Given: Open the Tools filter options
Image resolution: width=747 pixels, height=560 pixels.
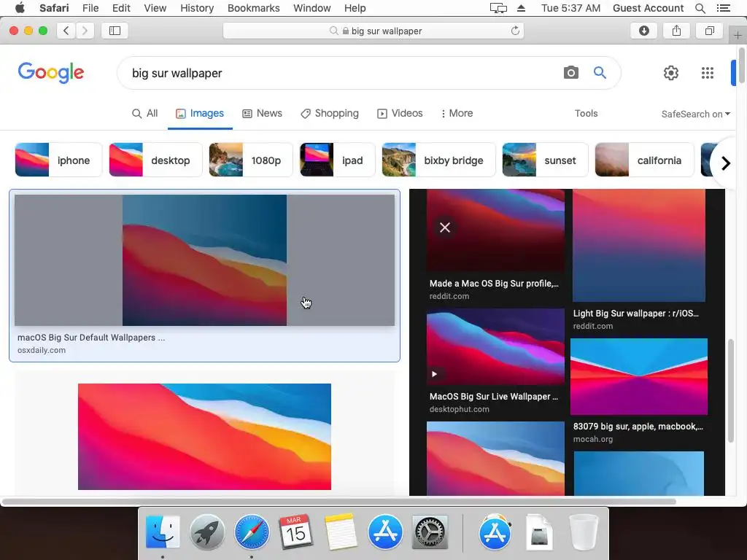Looking at the screenshot, I should 586,113.
